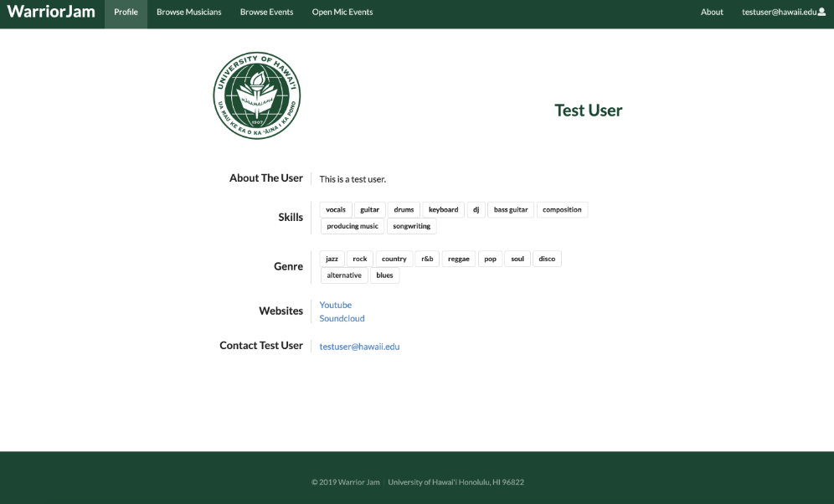
Task: Open the Youtube website link
Action: [336, 305]
